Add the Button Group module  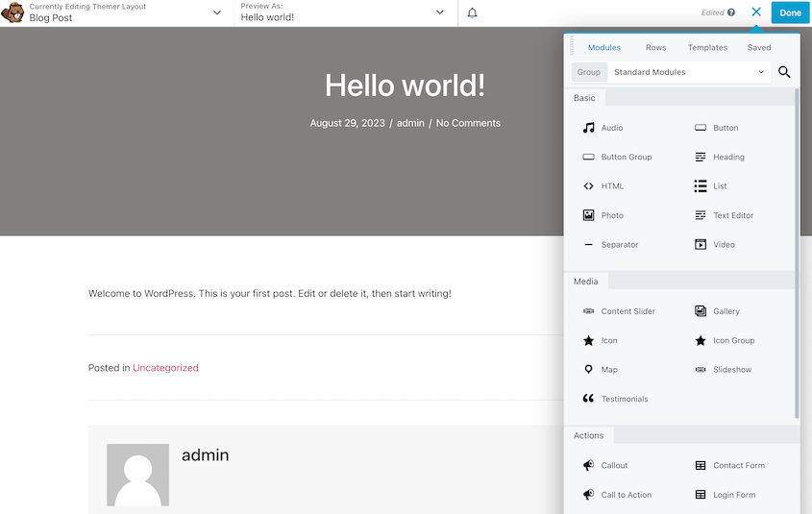(x=617, y=157)
